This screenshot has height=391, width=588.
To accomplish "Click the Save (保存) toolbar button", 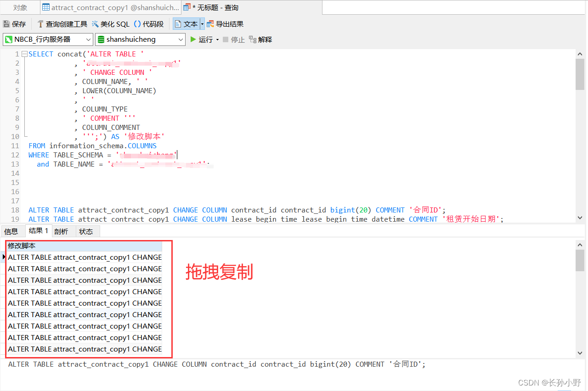I will 15,24.
